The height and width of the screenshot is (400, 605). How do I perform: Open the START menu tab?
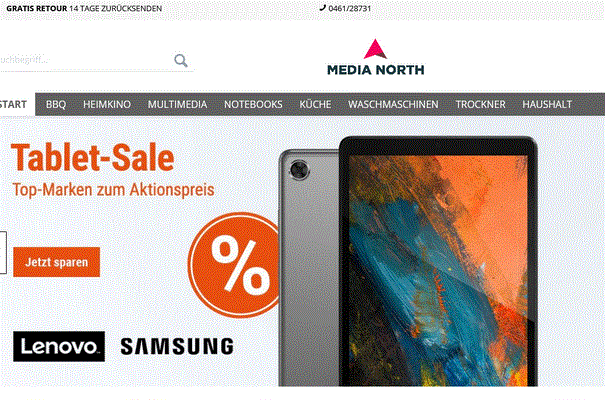(x=15, y=104)
